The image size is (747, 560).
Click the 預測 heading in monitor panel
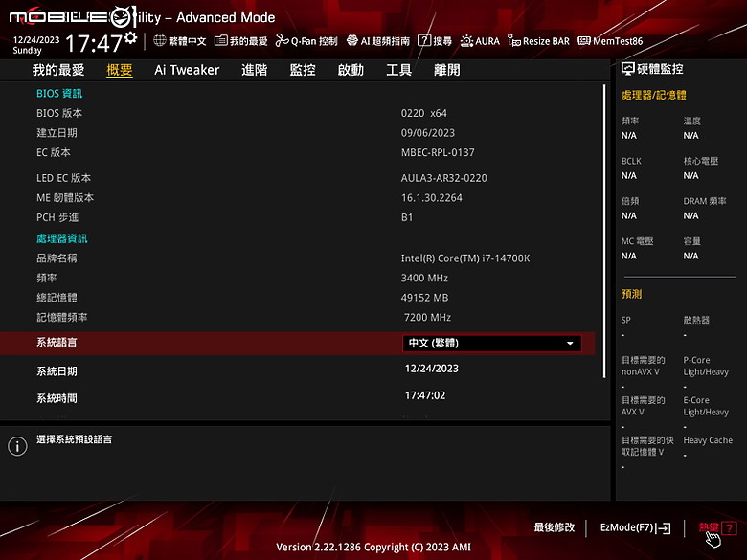632,294
